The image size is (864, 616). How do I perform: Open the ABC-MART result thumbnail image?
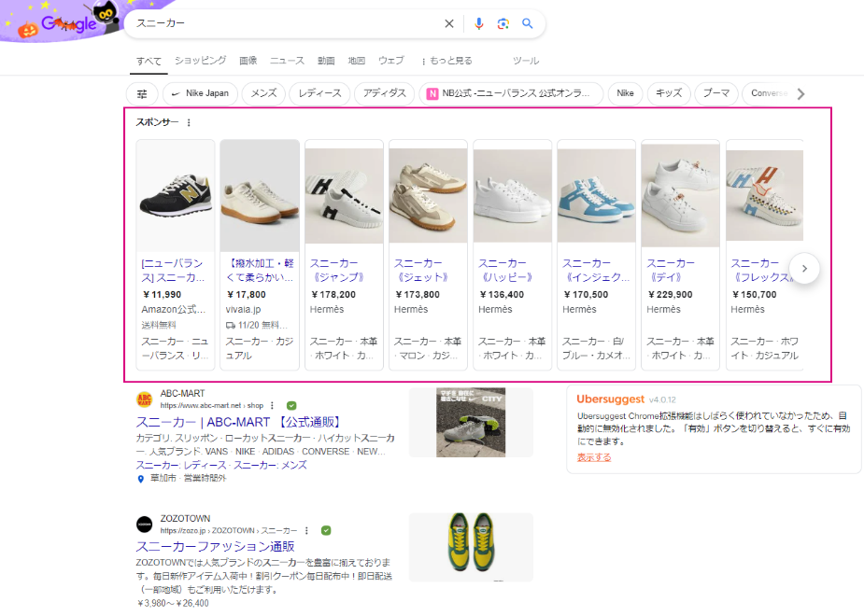(x=471, y=422)
